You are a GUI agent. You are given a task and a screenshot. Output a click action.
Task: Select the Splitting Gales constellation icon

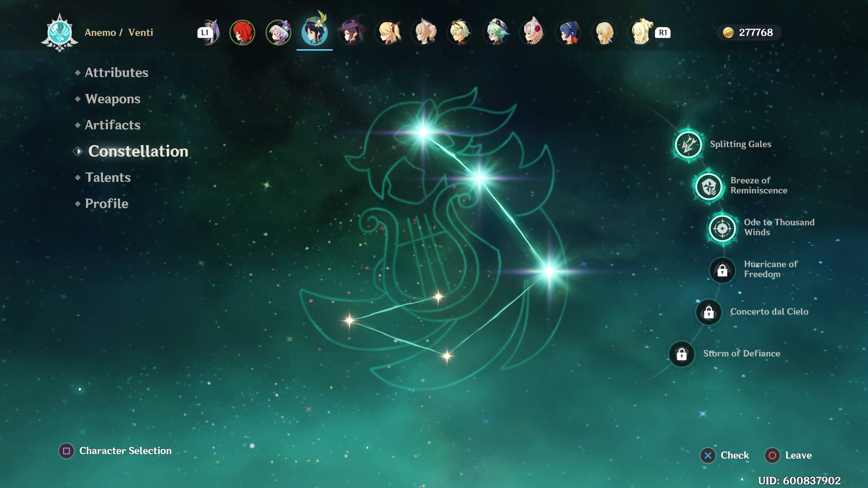click(x=688, y=145)
